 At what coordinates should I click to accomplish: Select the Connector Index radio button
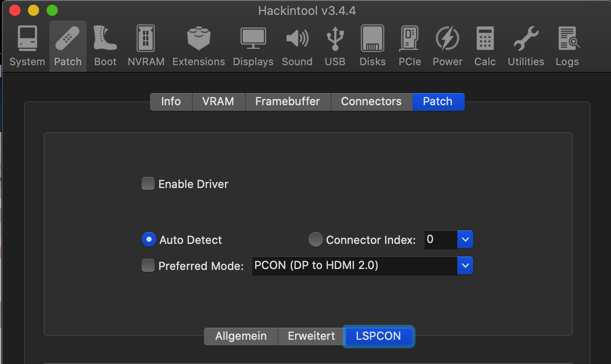316,240
